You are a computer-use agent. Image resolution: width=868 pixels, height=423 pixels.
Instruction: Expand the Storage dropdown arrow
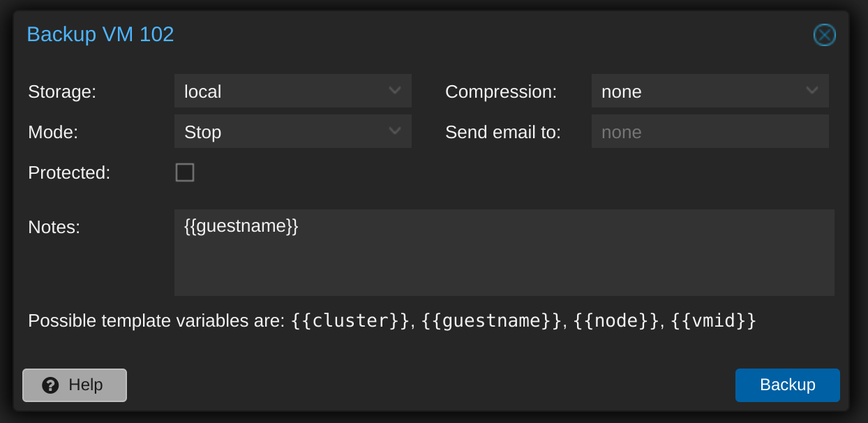[394, 91]
